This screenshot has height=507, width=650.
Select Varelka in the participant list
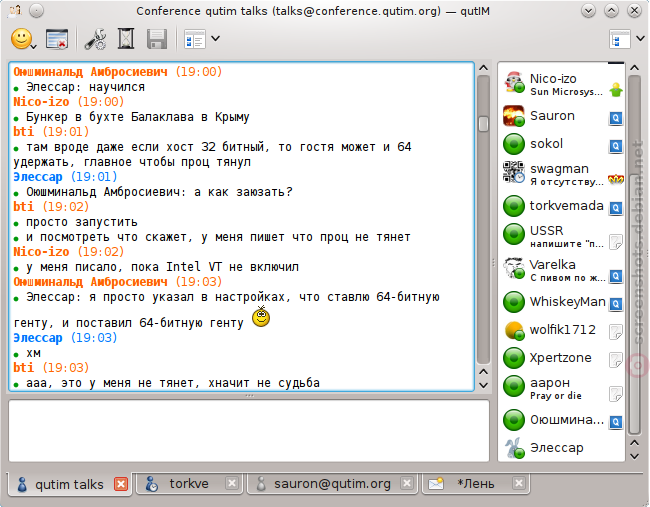[x=561, y=269]
